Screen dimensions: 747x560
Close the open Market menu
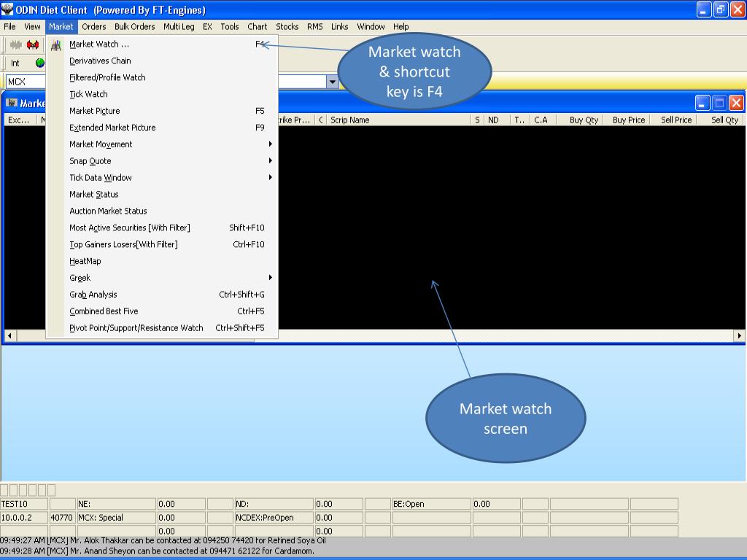(x=61, y=27)
